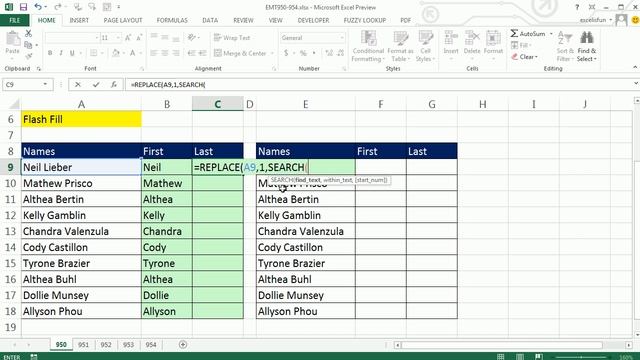Image resolution: width=640 pixels, height=360 pixels.
Task: Toggle Wrap Text
Action: tap(232, 38)
